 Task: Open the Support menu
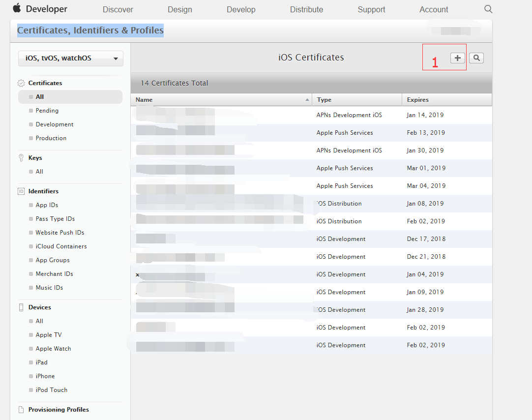pos(371,9)
